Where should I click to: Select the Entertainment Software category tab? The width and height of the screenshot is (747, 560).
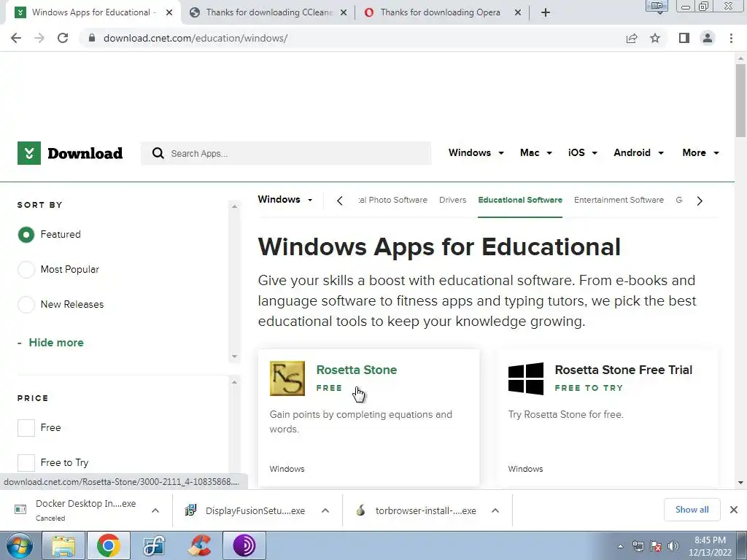pos(619,200)
